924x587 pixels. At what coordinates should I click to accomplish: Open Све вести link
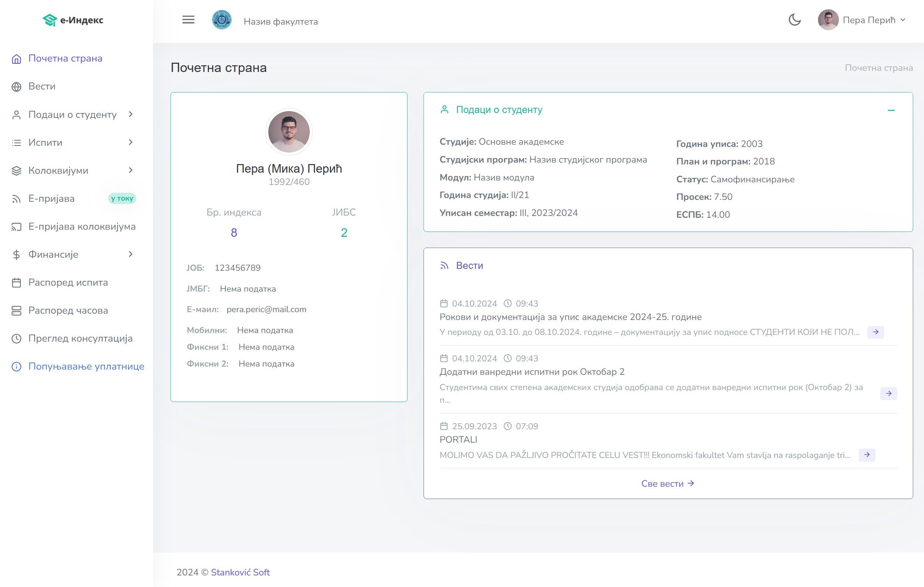pyautogui.click(x=667, y=483)
